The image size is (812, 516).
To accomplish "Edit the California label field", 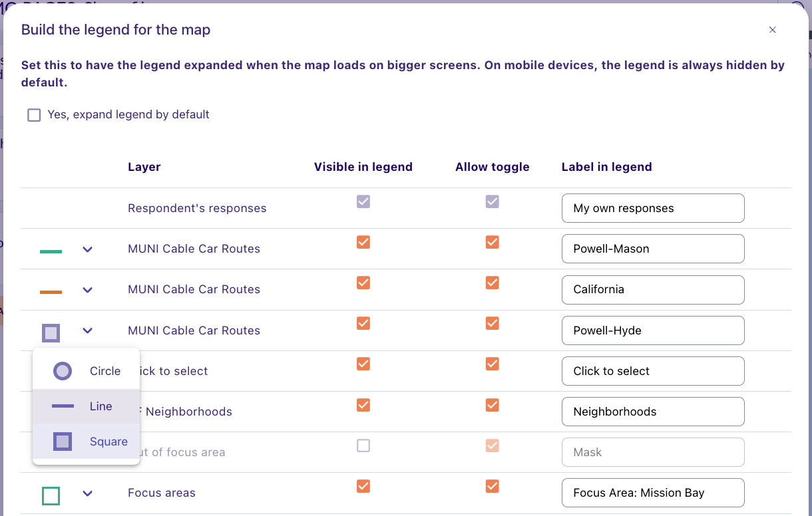I will (653, 290).
